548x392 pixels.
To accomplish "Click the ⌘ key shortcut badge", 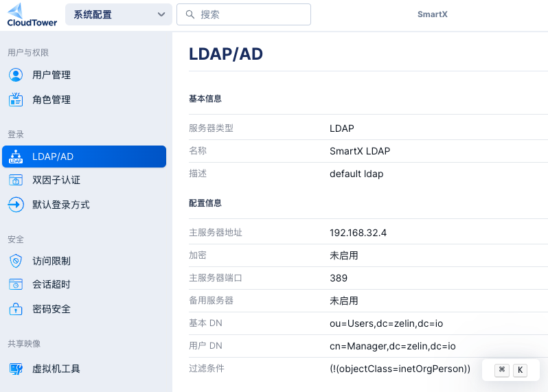I will click(502, 370).
